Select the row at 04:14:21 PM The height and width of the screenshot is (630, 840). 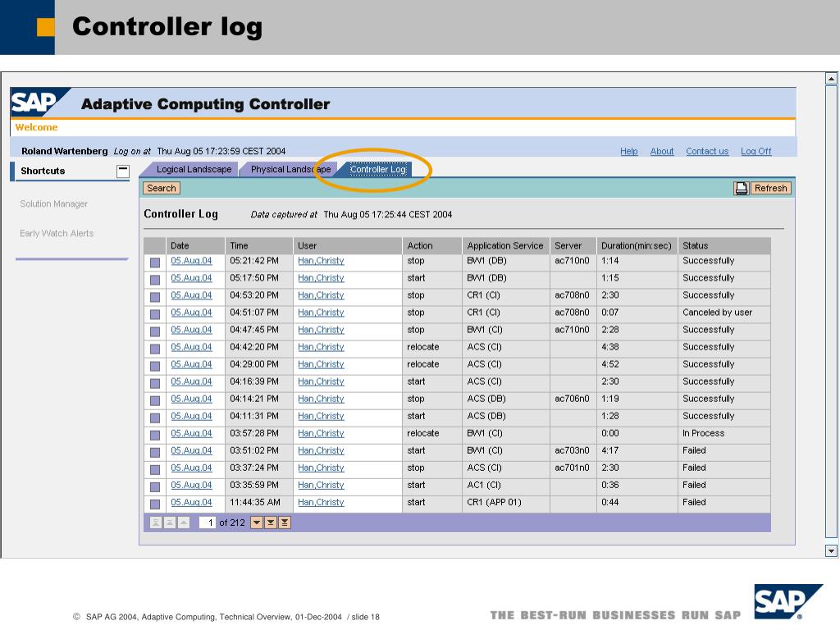(155, 400)
